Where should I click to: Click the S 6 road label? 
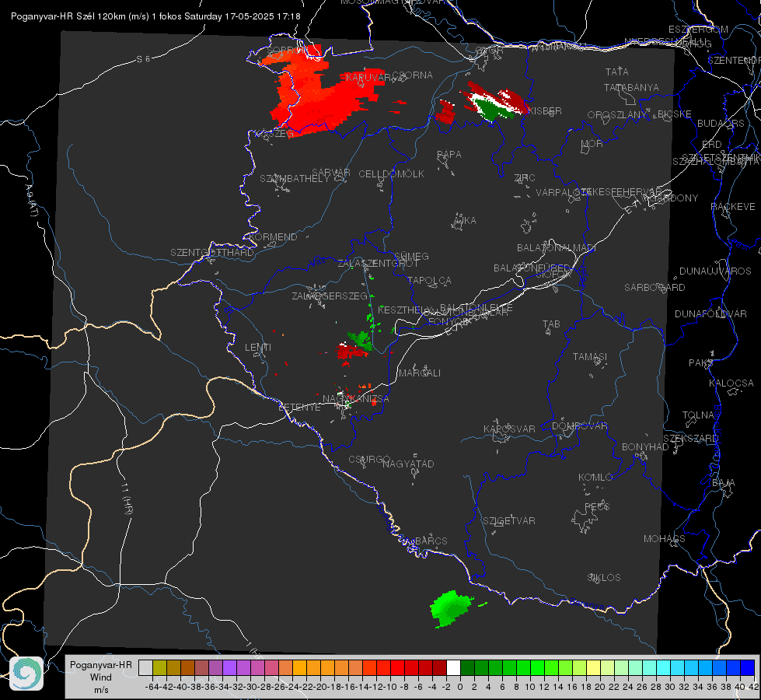point(143,59)
